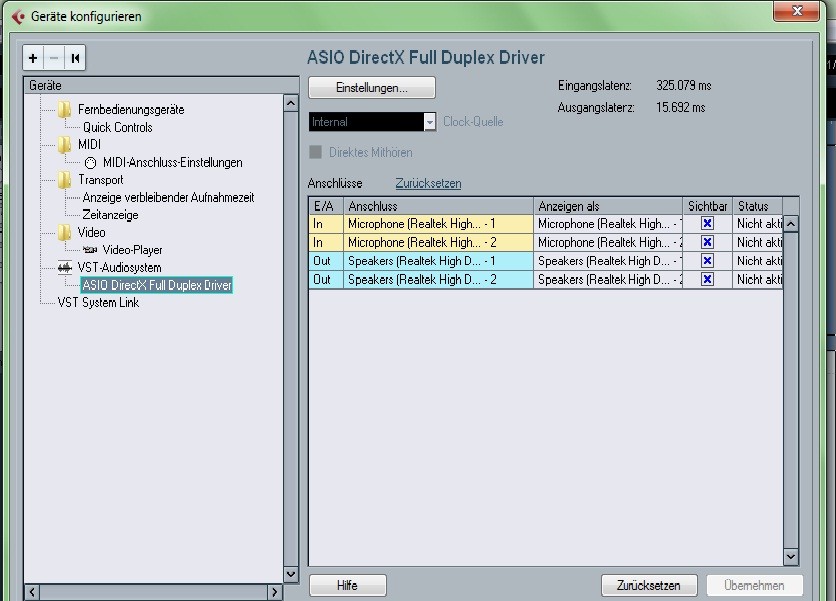Select Fernbedienungsgeräte in device tree
Viewport: 836px width, 601px height.
pyautogui.click(x=131, y=110)
